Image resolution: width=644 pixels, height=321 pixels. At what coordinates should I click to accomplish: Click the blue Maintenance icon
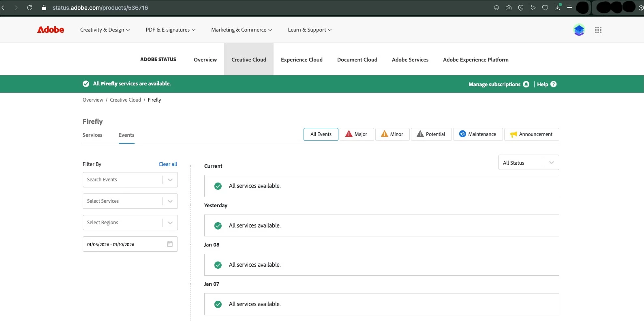coord(462,134)
